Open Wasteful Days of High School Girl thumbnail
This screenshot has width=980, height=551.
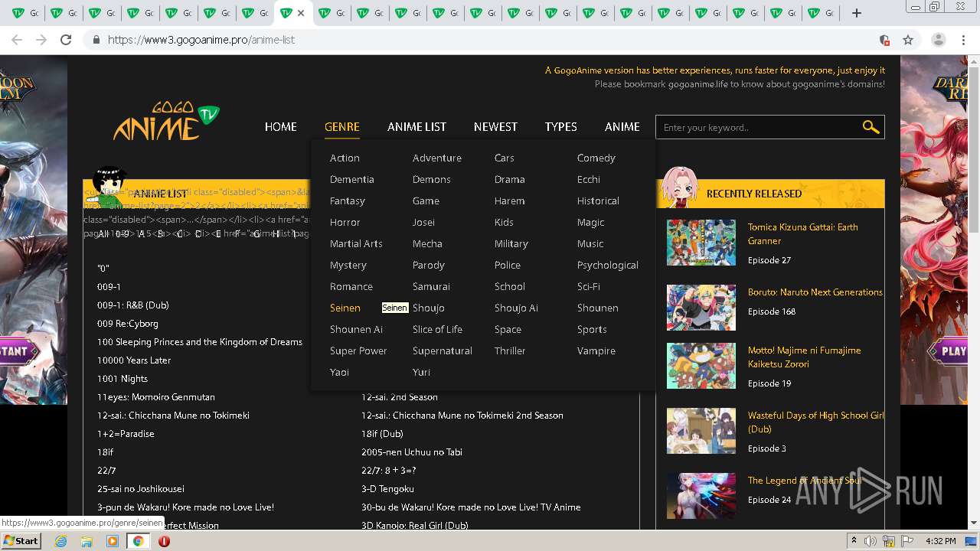tap(701, 431)
